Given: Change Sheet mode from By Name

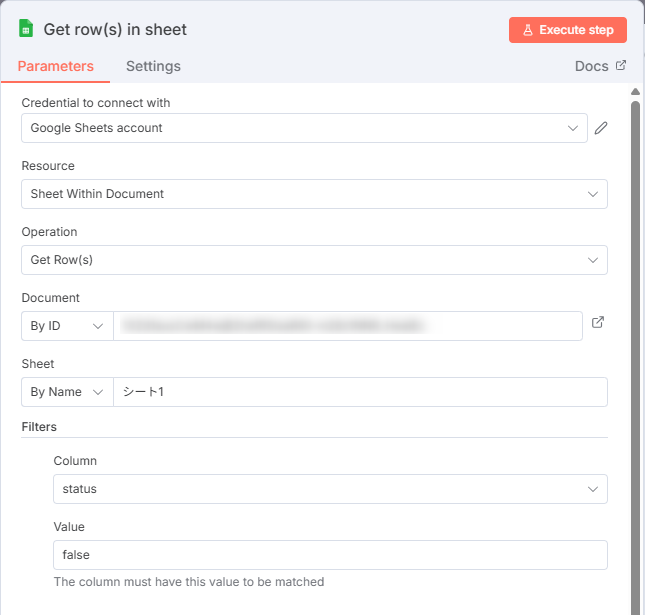Looking at the screenshot, I should click(x=67, y=392).
